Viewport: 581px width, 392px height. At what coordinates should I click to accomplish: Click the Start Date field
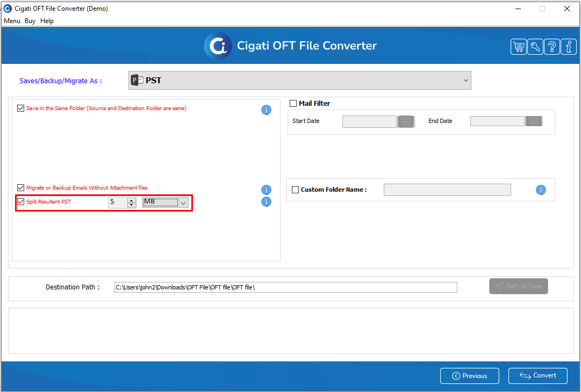pos(369,121)
